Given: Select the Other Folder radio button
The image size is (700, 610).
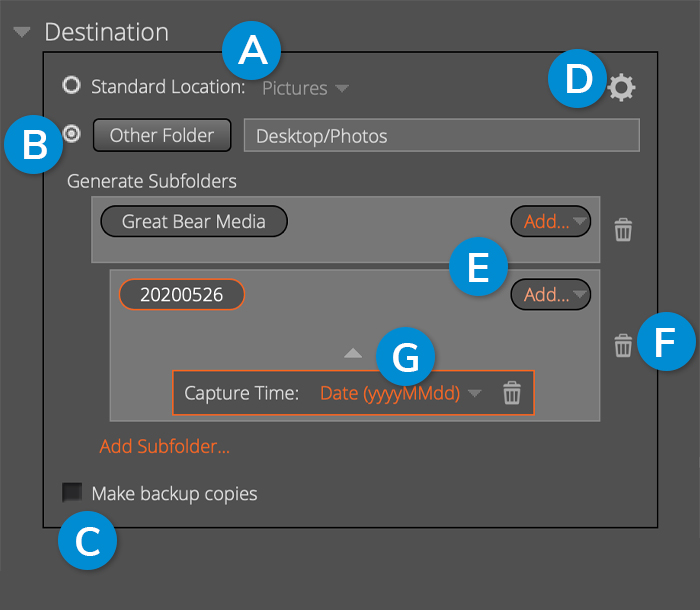Looking at the screenshot, I should pyautogui.click(x=71, y=134).
